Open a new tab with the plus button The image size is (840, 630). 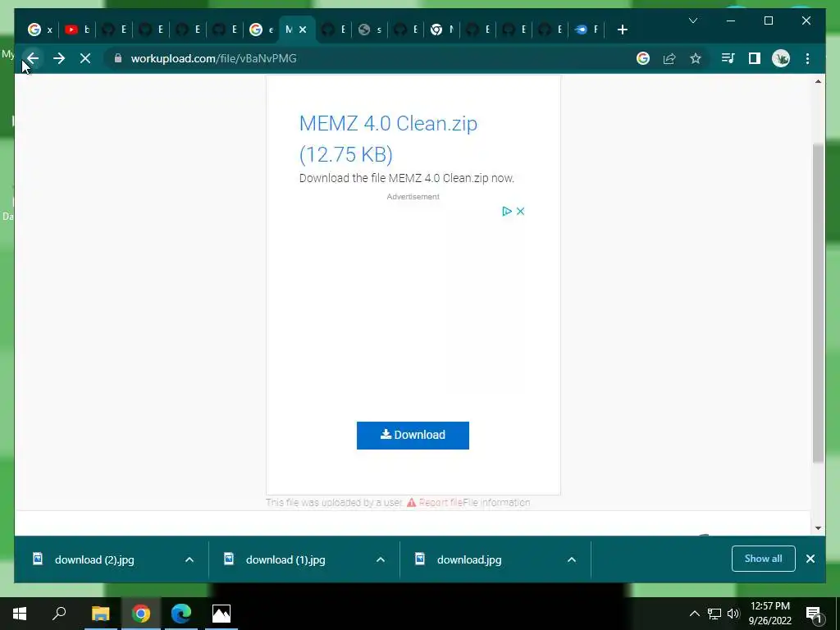point(622,30)
